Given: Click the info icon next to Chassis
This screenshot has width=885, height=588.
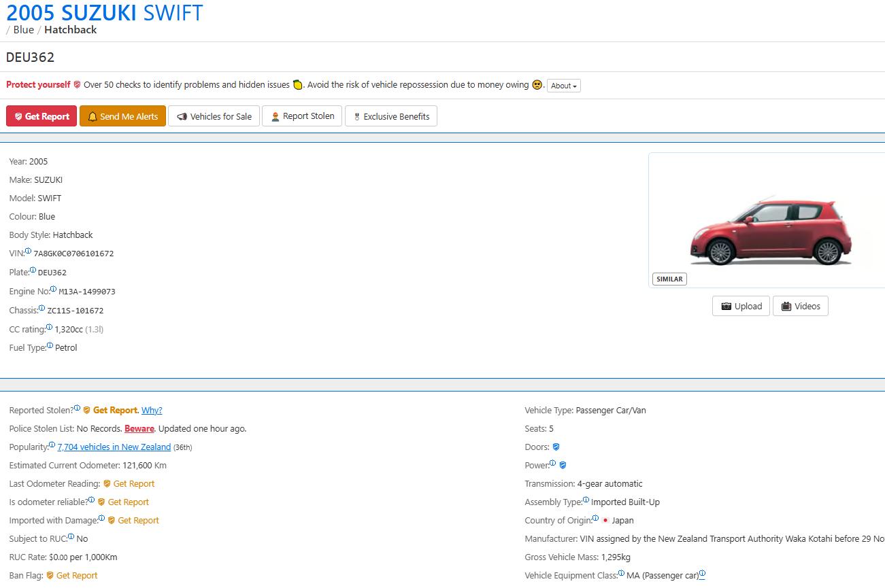Looking at the screenshot, I should coord(42,308).
